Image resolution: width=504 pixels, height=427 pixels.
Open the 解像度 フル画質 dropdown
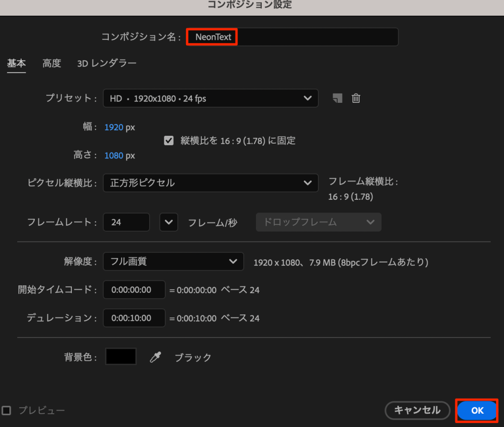pyautogui.click(x=173, y=262)
